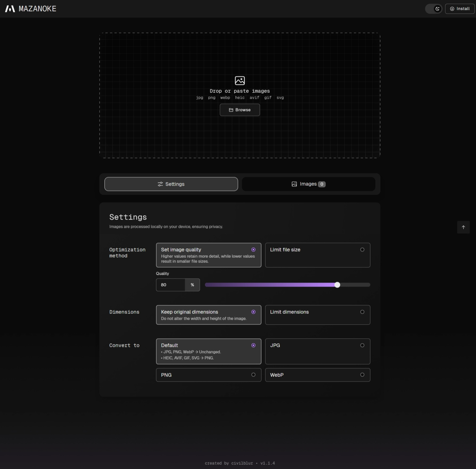This screenshot has height=469, width=476.
Task: Select the Set image quality option
Action: pyautogui.click(x=208, y=255)
